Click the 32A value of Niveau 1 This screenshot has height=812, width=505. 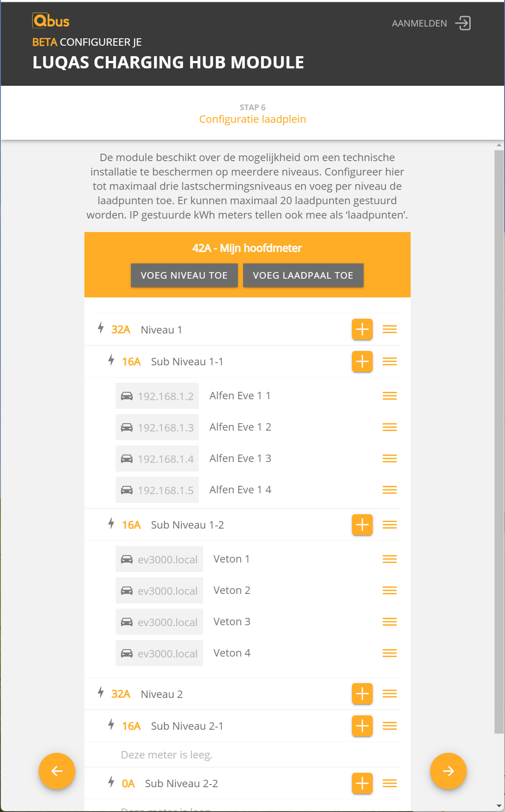120,330
